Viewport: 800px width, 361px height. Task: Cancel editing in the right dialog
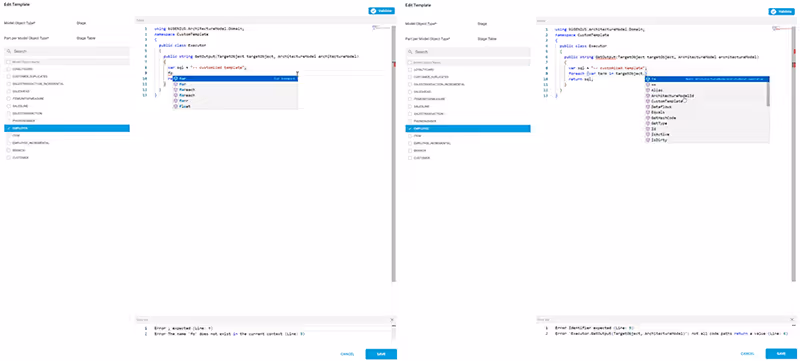pyautogui.click(x=747, y=354)
